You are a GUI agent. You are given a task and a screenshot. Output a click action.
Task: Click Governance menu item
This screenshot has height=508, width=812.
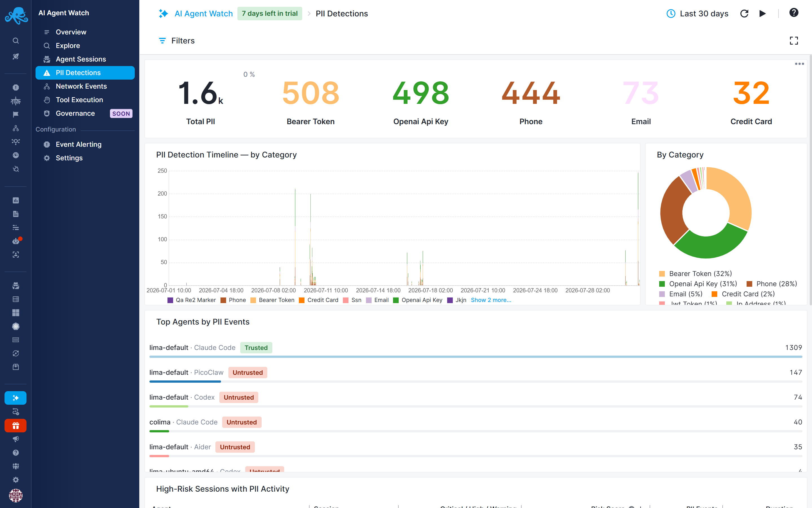click(x=85, y=113)
